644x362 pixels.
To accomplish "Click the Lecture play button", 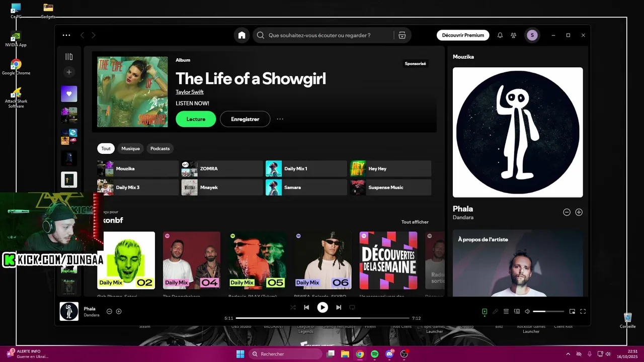I will tap(196, 119).
